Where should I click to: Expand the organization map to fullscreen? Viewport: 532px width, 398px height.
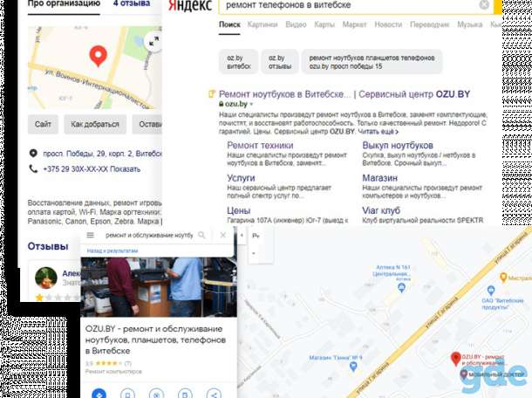(x=153, y=42)
